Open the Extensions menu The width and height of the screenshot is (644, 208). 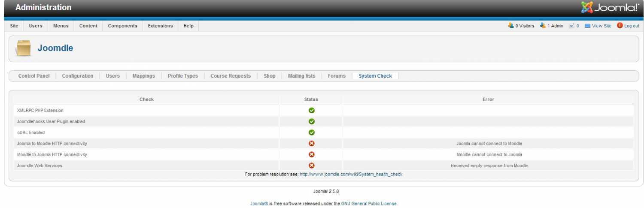coord(160,26)
